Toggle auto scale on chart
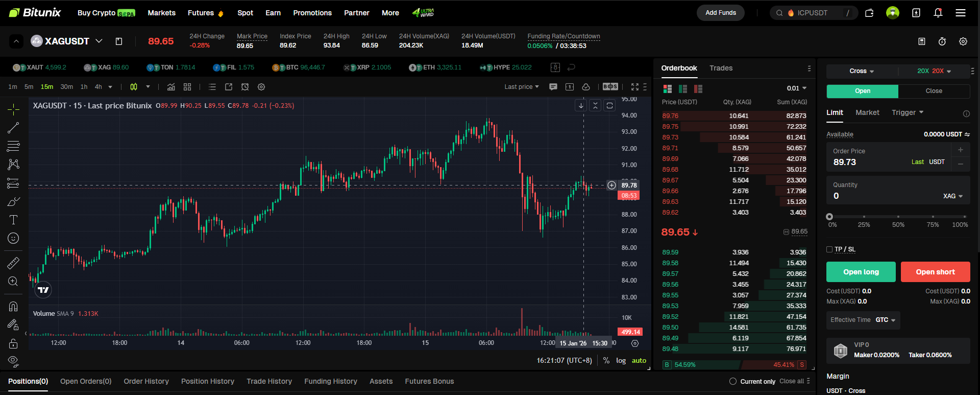Image resolution: width=980 pixels, height=395 pixels. coord(639,360)
